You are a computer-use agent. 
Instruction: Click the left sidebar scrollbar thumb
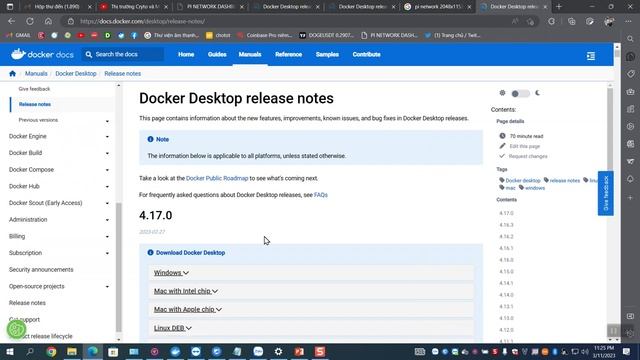coord(119,267)
